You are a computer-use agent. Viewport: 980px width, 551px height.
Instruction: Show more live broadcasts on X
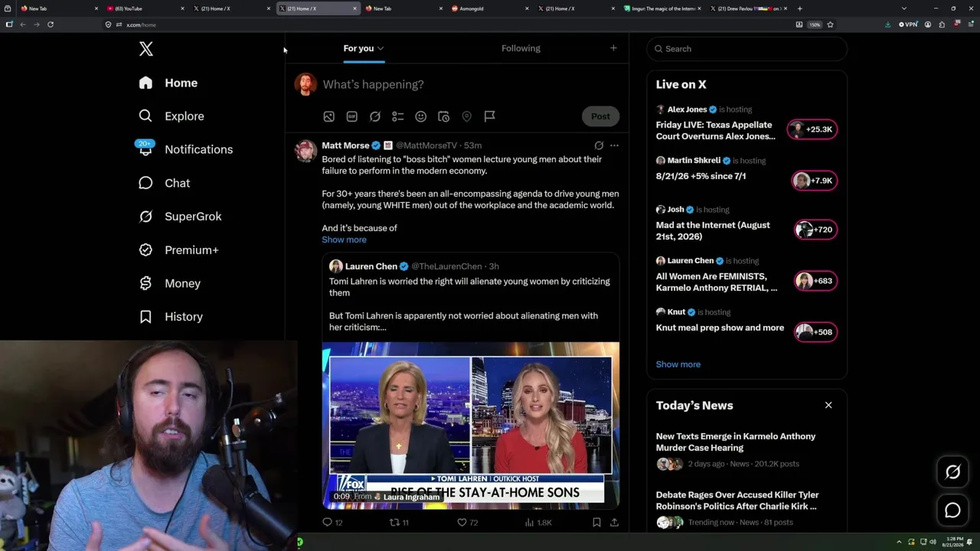point(678,364)
